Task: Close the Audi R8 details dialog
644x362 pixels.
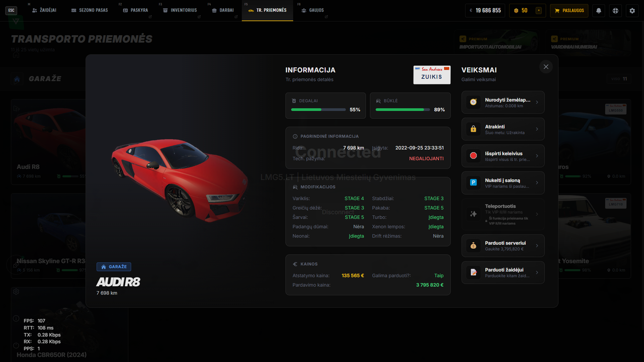Action: (x=546, y=66)
